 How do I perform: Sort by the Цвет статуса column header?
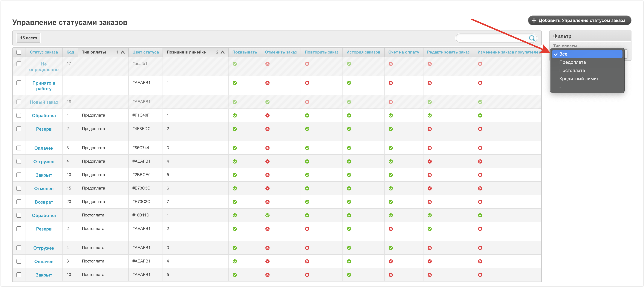[x=146, y=52]
